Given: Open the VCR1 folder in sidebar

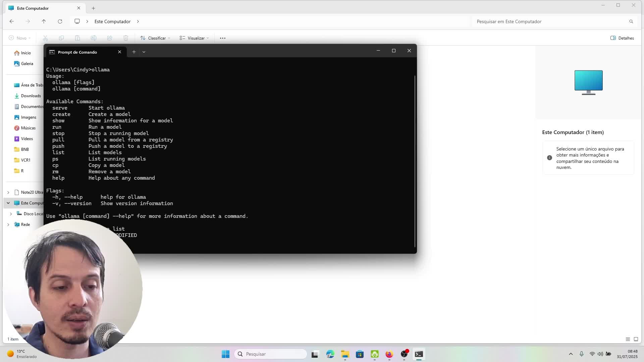Looking at the screenshot, I should coord(22,160).
